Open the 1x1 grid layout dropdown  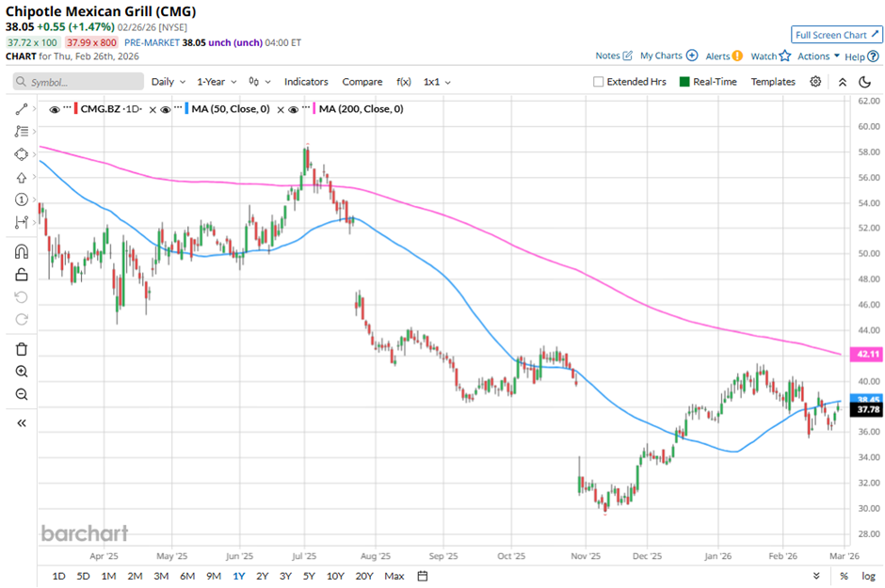coord(436,82)
